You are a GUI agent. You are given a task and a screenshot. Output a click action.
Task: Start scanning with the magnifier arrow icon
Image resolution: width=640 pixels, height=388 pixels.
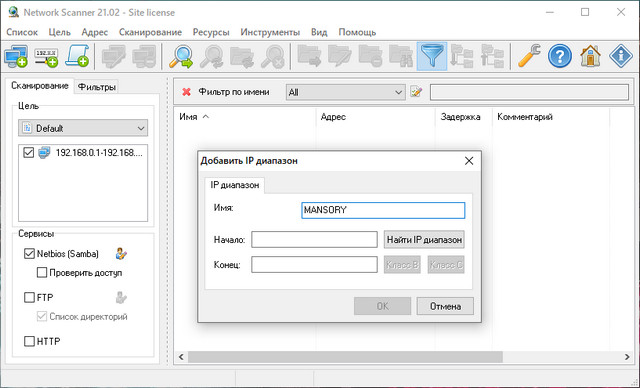[181, 56]
